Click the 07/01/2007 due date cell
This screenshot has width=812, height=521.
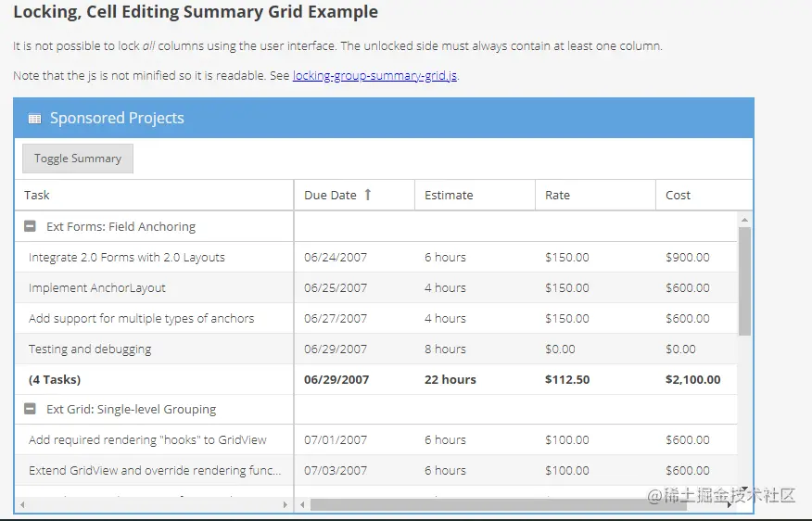click(354, 440)
